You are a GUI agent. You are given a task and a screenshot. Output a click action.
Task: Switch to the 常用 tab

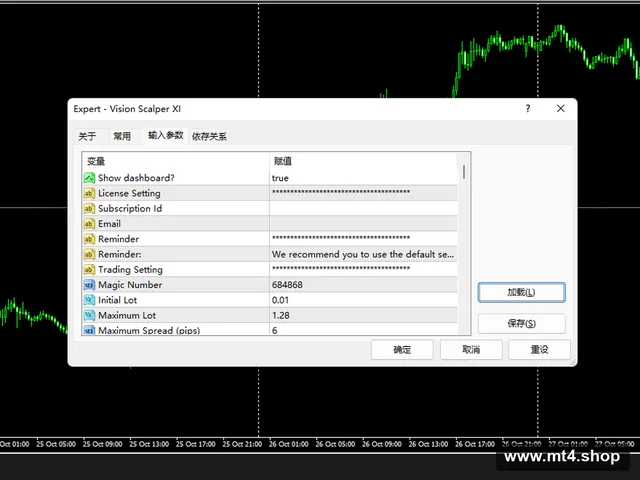click(x=122, y=136)
